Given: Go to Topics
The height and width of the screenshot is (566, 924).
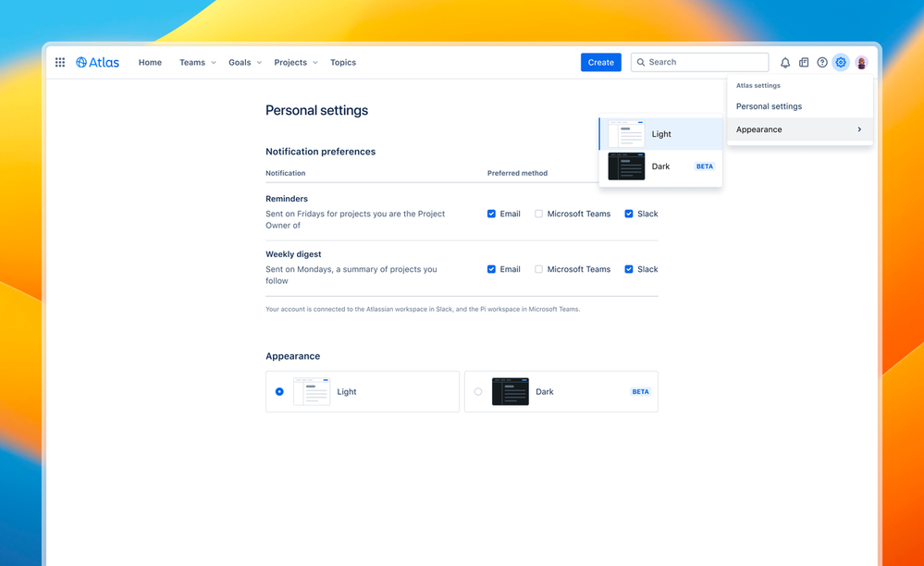Looking at the screenshot, I should [x=343, y=62].
